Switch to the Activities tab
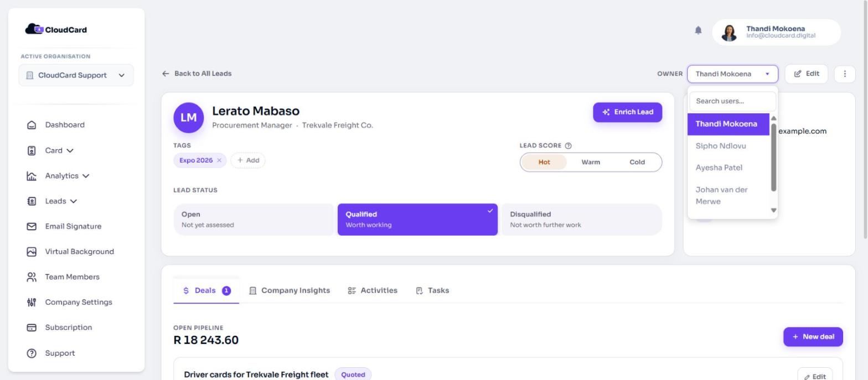Image resolution: width=868 pixels, height=380 pixels. point(373,290)
